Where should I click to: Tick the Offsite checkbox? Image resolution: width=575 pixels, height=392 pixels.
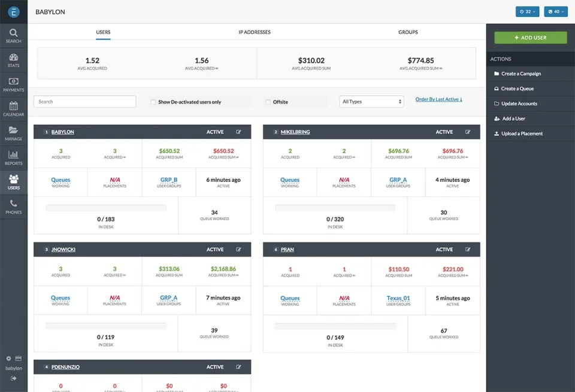268,102
